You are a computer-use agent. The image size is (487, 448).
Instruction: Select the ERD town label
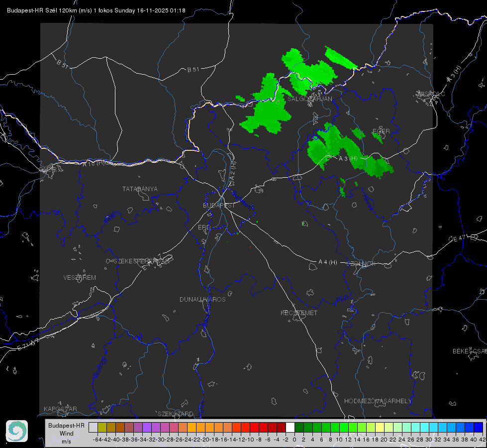(204, 227)
